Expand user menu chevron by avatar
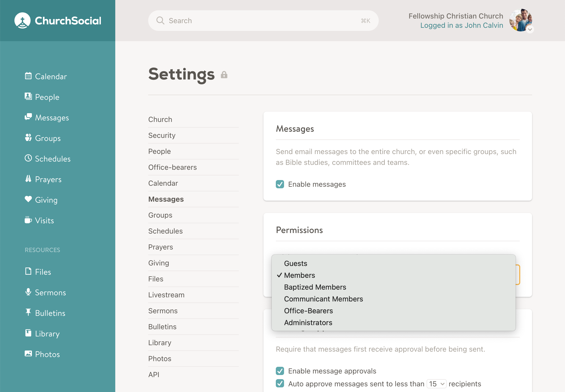Screen dimensions: 565x392 click(x=530, y=30)
